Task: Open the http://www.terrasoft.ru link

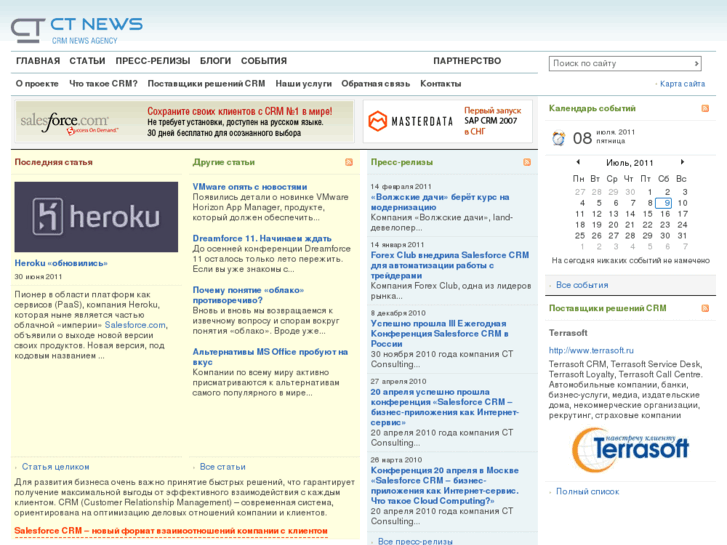Action: tap(591, 350)
